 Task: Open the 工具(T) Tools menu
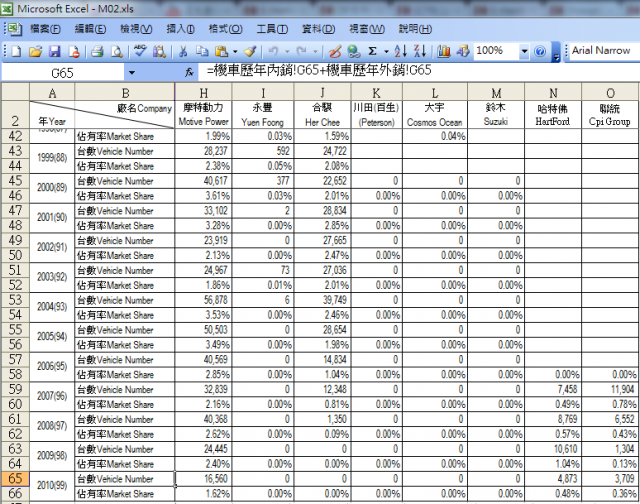pos(272,29)
